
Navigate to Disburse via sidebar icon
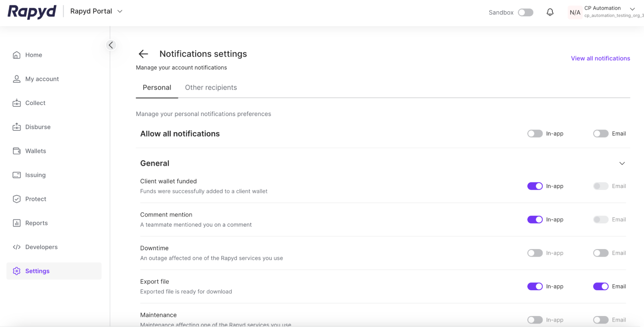pos(38,127)
